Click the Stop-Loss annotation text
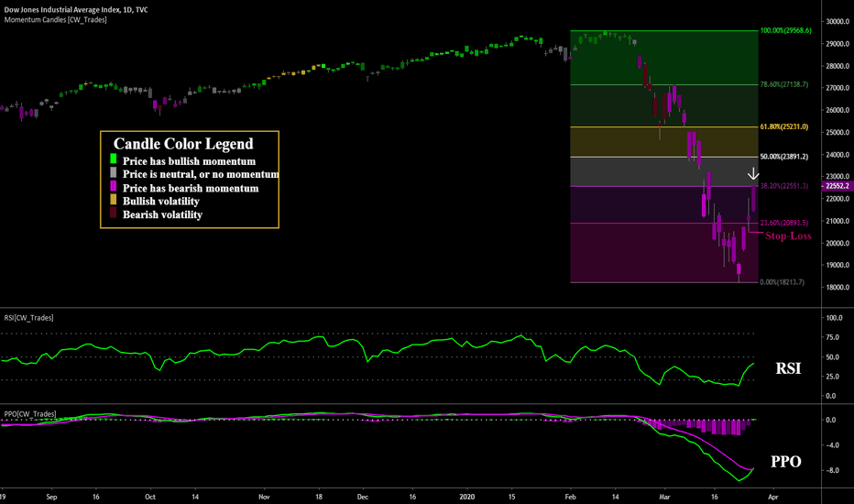854x504 pixels. pyautogui.click(x=788, y=236)
